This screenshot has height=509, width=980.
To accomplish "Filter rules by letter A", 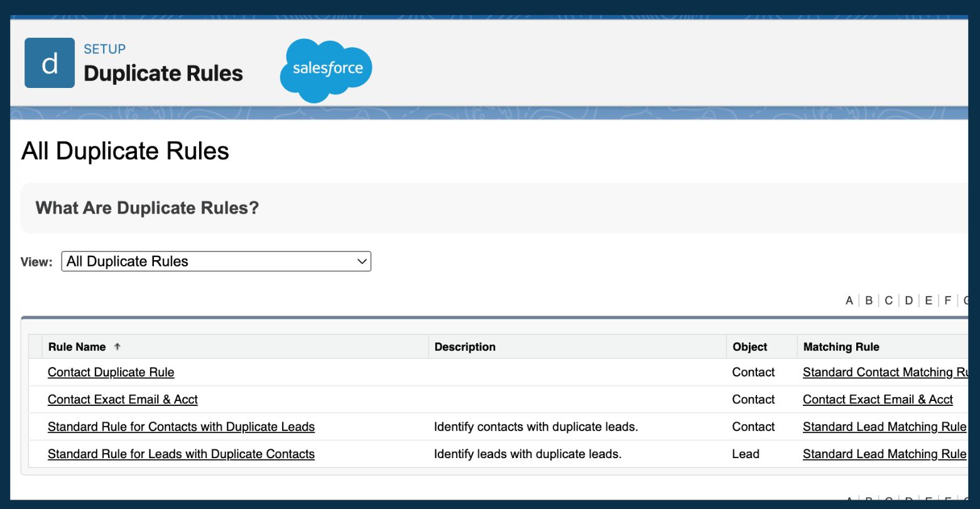I will [x=849, y=300].
